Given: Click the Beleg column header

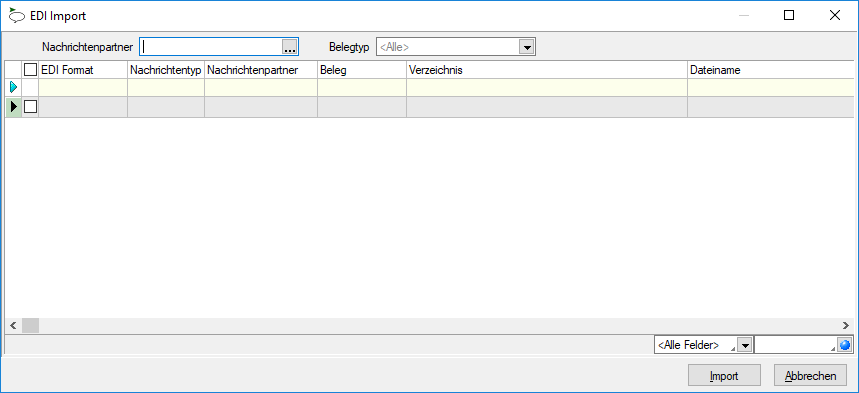Looking at the screenshot, I should (362, 70).
